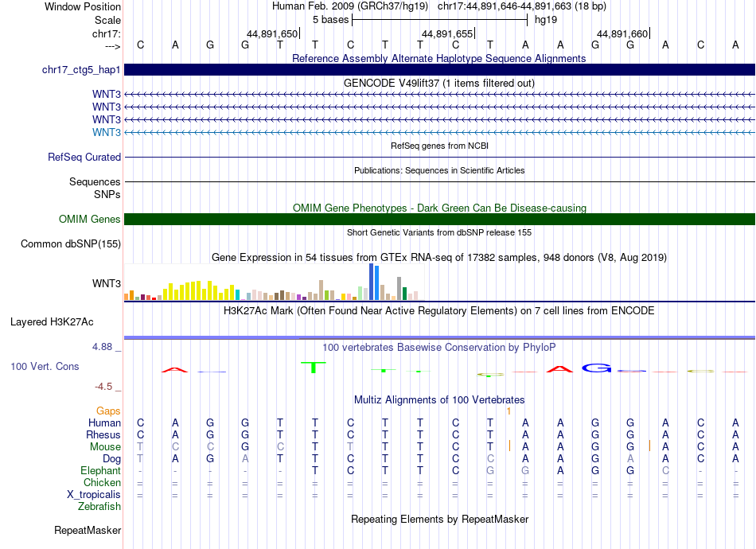Click the orange Gaps label

[108, 411]
